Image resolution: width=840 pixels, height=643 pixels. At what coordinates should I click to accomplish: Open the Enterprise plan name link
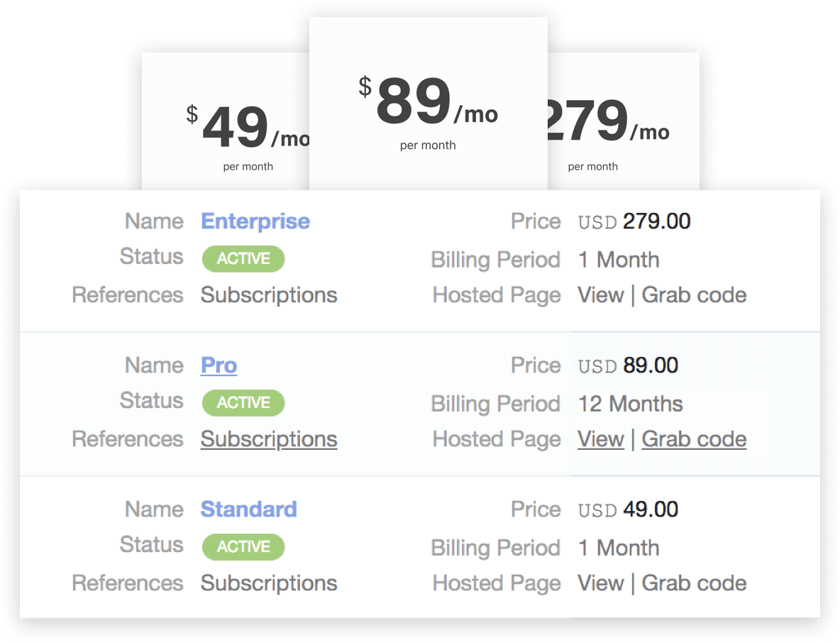point(255,221)
